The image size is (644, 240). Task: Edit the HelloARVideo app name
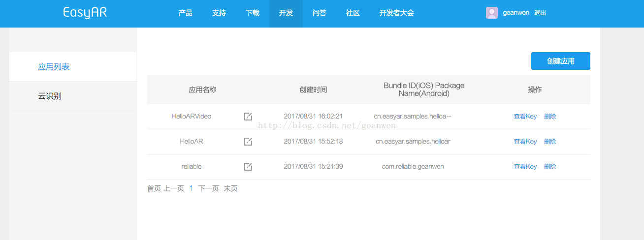pyautogui.click(x=248, y=117)
